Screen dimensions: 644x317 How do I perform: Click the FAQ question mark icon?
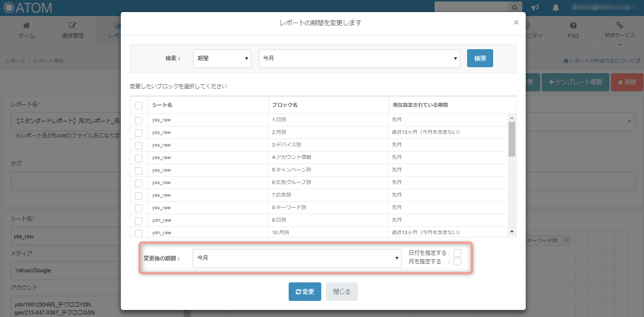pyautogui.click(x=573, y=26)
